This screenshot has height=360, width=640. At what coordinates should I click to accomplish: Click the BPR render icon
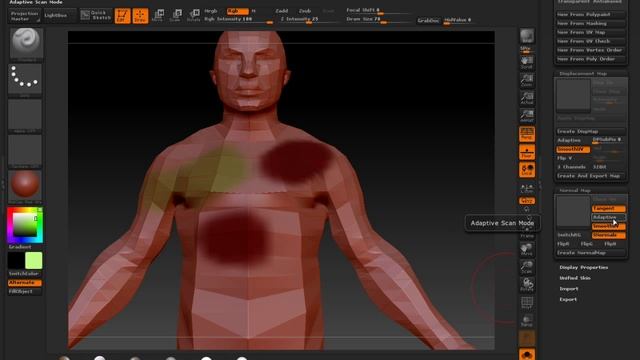527,37
